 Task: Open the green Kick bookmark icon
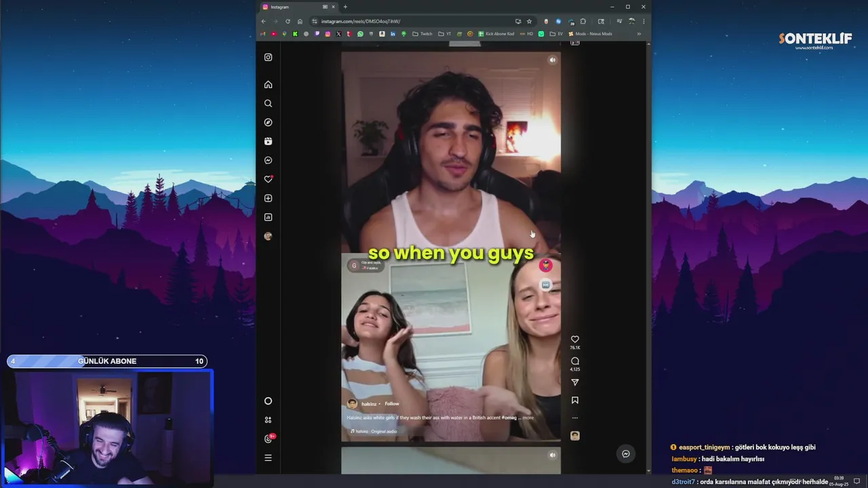[295, 34]
